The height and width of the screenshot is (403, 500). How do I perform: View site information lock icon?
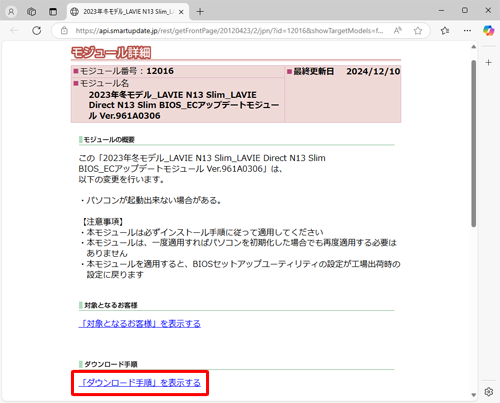(64, 31)
